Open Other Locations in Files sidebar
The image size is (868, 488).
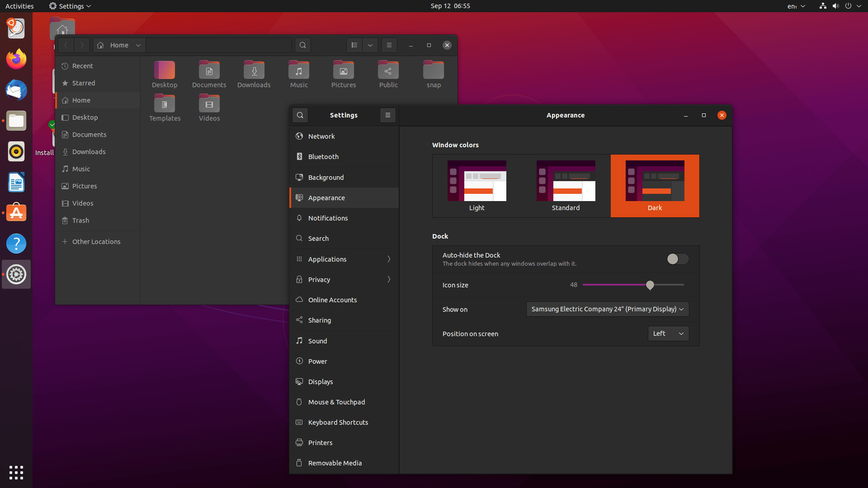point(96,242)
